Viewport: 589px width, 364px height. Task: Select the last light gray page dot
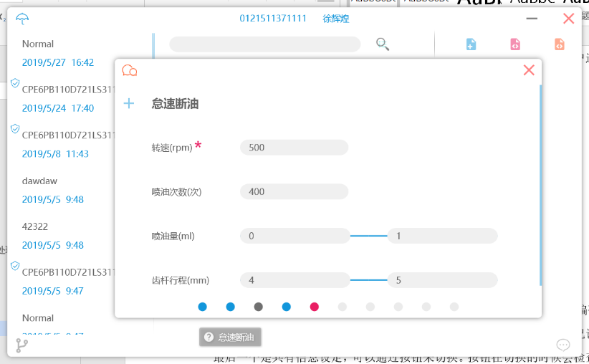[454, 307]
